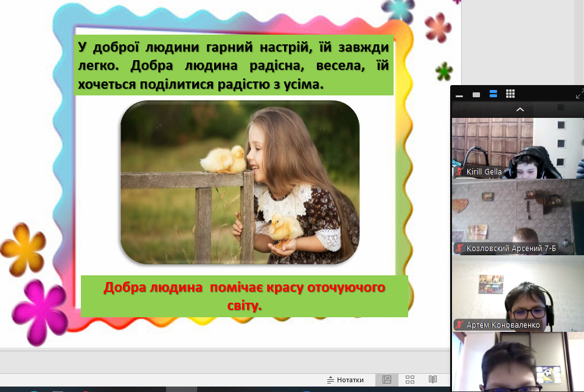Select the girl with ducklings picture
584x392 pixels.
(x=240, y=182)
